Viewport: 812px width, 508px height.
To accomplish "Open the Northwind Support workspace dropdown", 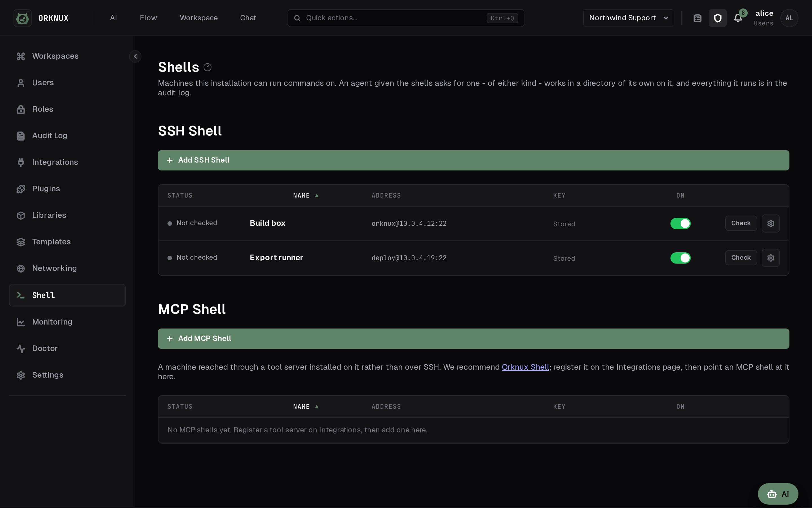I will tap(628, 18).
